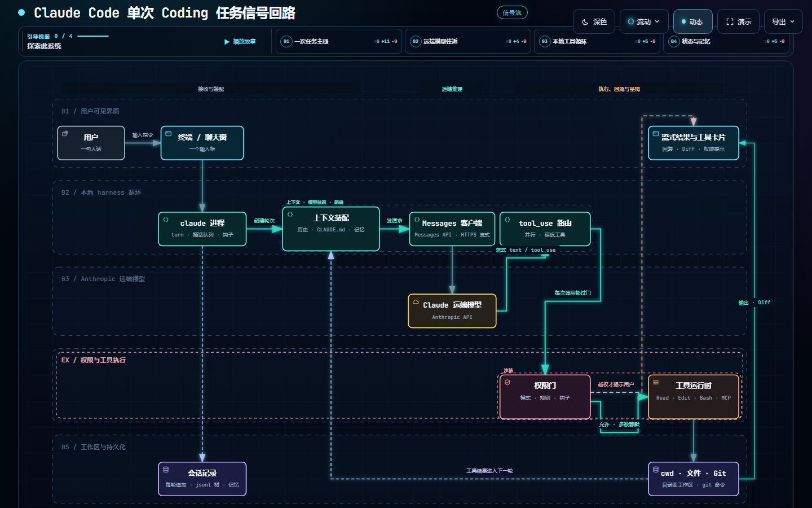The image size is (812, 508).
Task: Click the 探索此系统 guide label
Action: pyautogui.click(x=45, y=46)
